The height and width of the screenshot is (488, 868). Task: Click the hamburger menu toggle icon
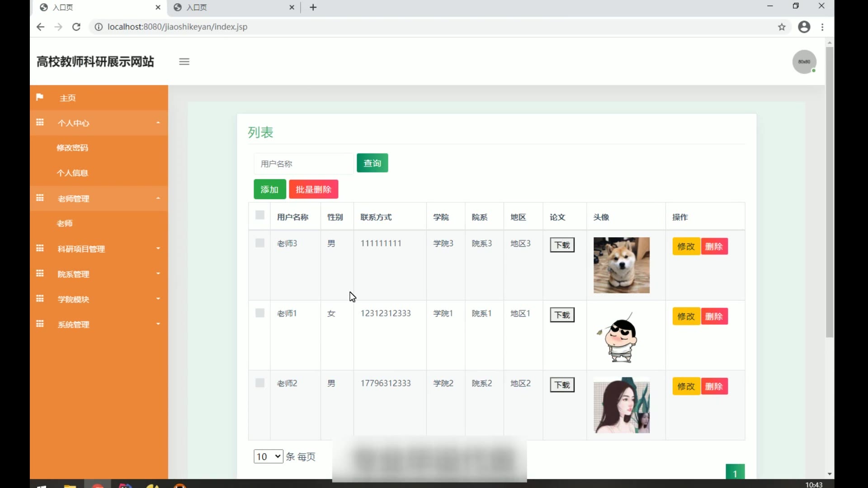click(x=184, y=61)
